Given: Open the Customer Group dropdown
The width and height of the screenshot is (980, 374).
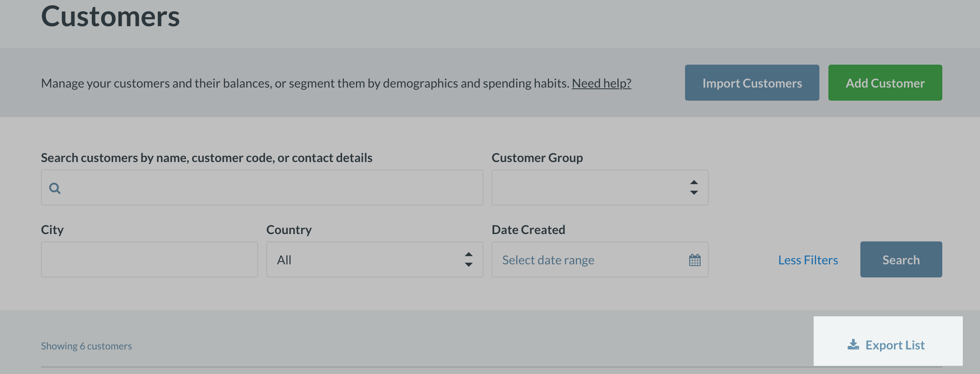Looking at the screenshot, I should click(x=590, y=187).
